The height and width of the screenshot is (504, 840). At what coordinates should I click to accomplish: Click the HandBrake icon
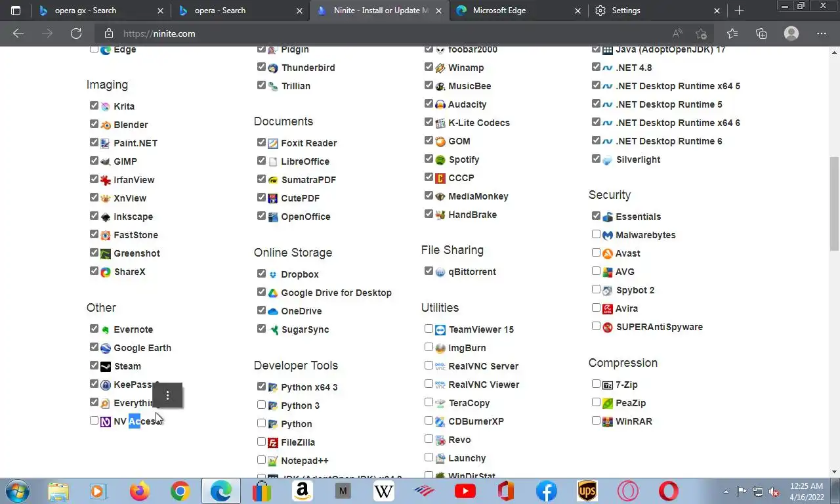(x=440, y=215)
